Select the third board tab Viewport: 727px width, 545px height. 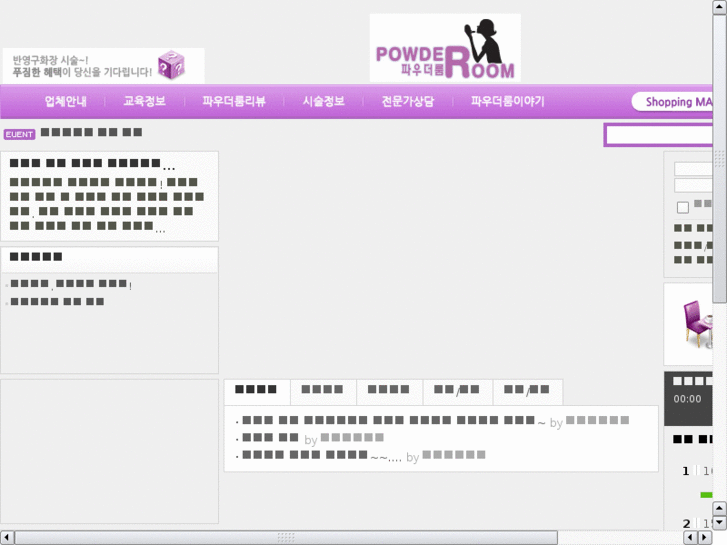click(x=389, y=390)
